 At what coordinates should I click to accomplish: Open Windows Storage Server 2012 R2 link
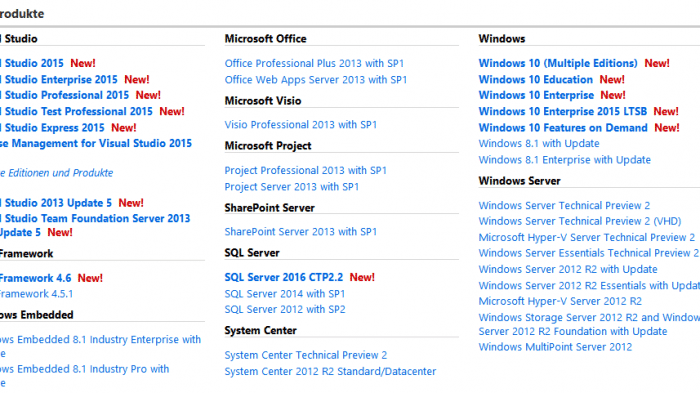(x=589, y=324)
